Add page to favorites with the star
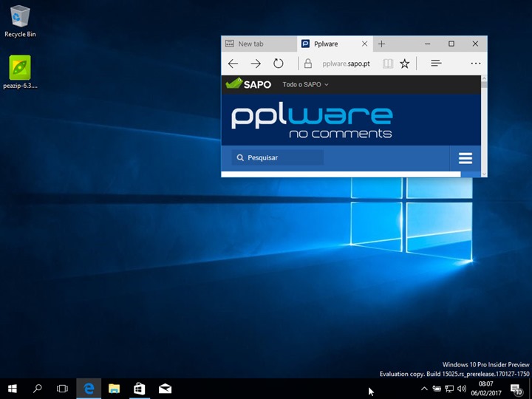This screenshot has height=399, width=532. point(404,64)
